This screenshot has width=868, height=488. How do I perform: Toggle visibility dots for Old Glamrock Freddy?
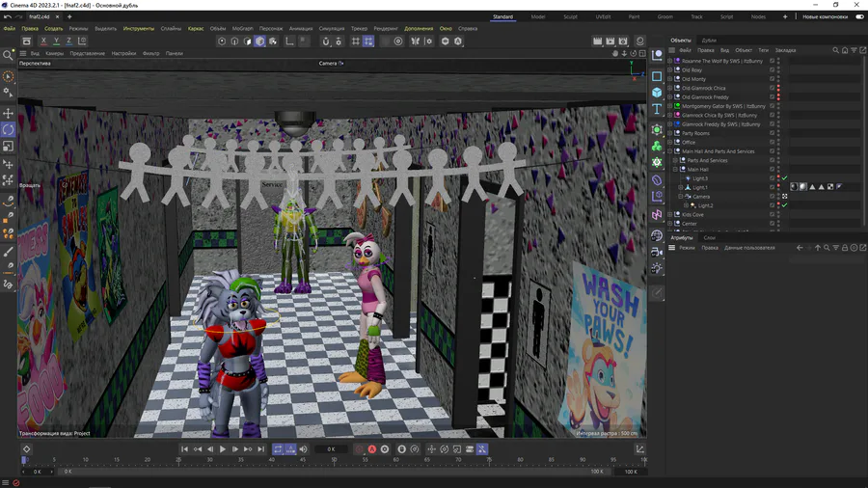tap(778, 96)
